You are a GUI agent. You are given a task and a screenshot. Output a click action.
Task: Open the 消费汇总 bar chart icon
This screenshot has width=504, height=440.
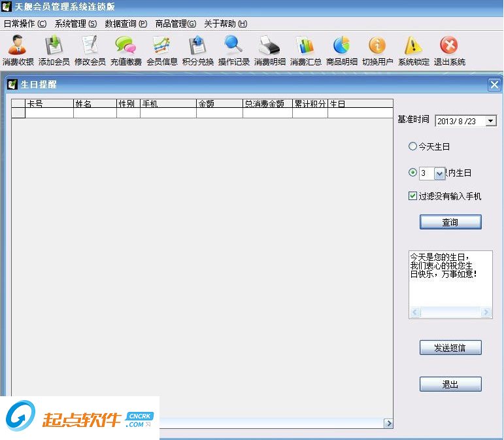[x=306, y=50]
